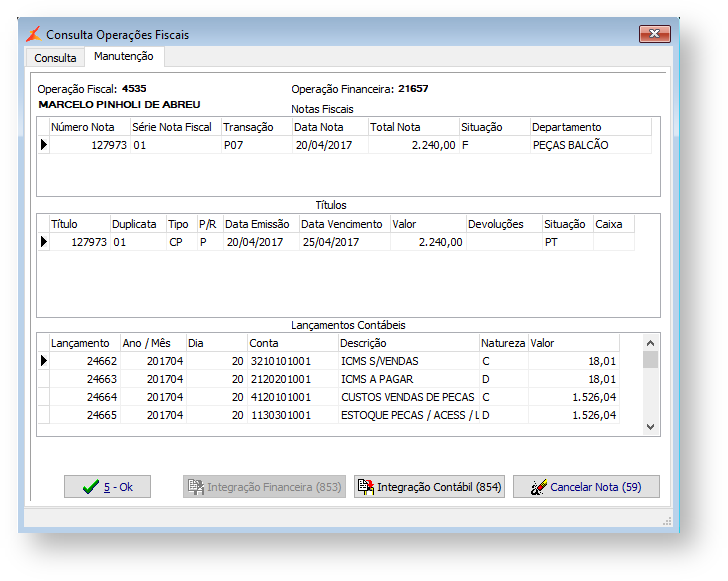Screen dimensions: 728x581
Task: Open the Manutenção tab
Action: pyautogui.click(x=123, y=57)
